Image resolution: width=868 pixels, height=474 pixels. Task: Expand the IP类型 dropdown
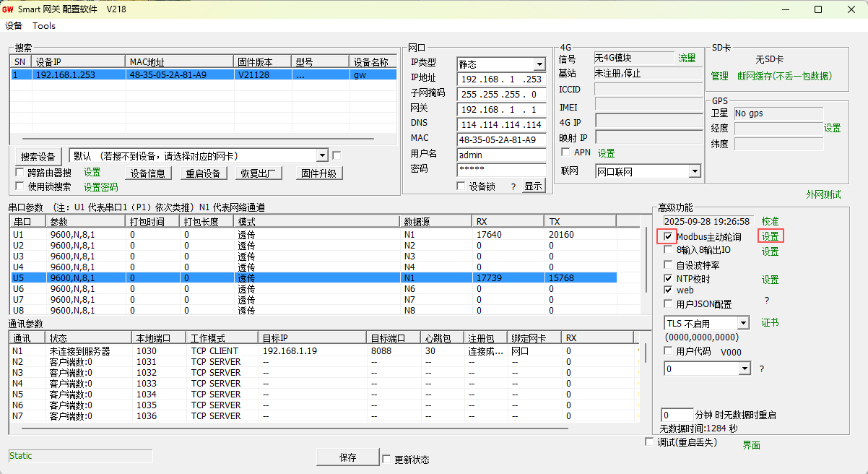539,64
